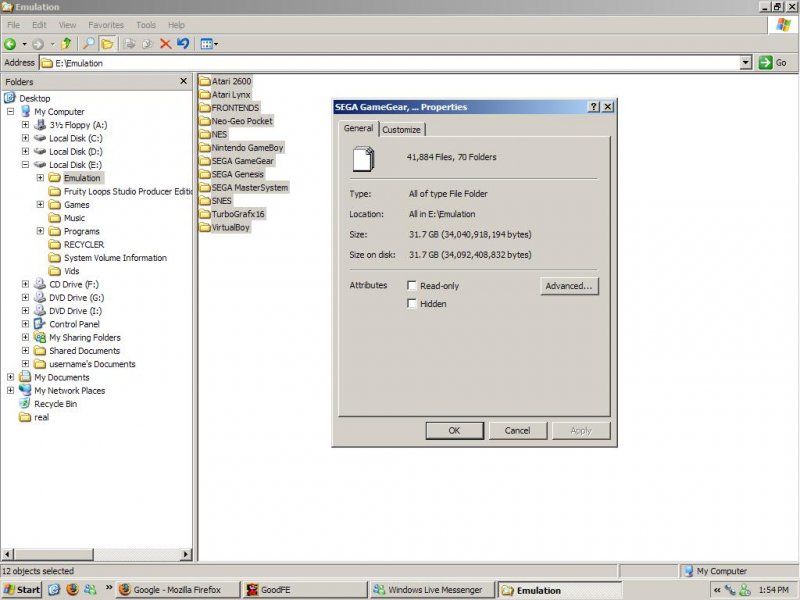Select the 3½ Floppy (A:) drive icon
Screen dimensions: 800x600
coord(40,124)
